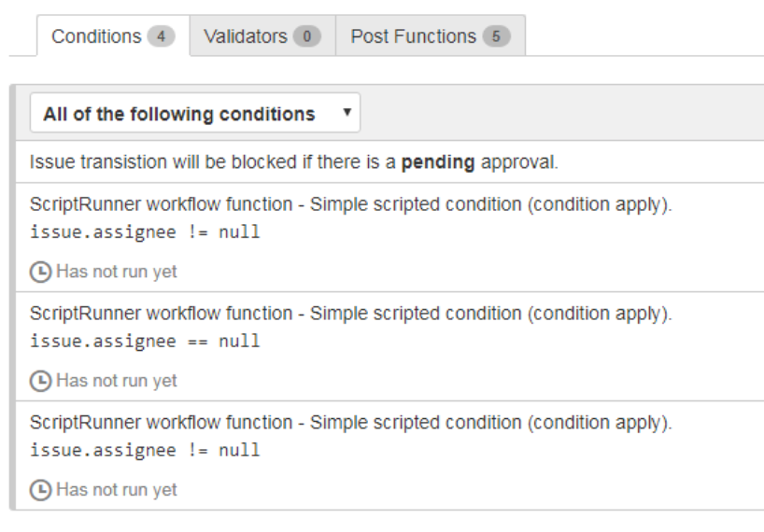Switch to the Post Functions tab

pyautogui.click(x=431, y=36)
